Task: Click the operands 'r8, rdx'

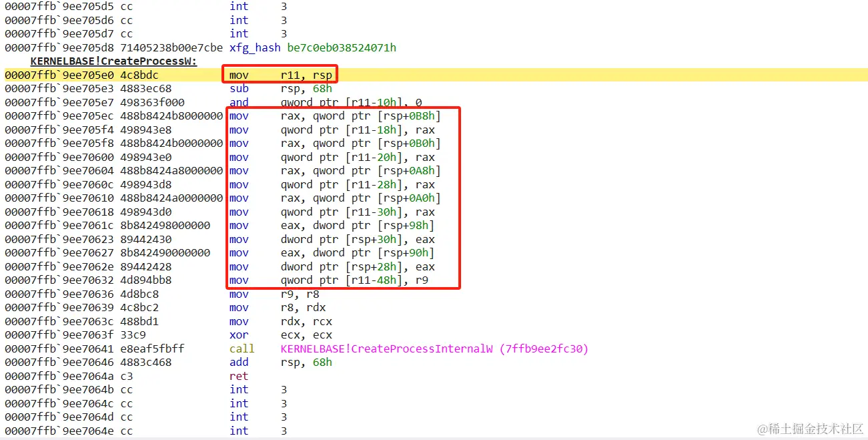Action: click(303, 308)
